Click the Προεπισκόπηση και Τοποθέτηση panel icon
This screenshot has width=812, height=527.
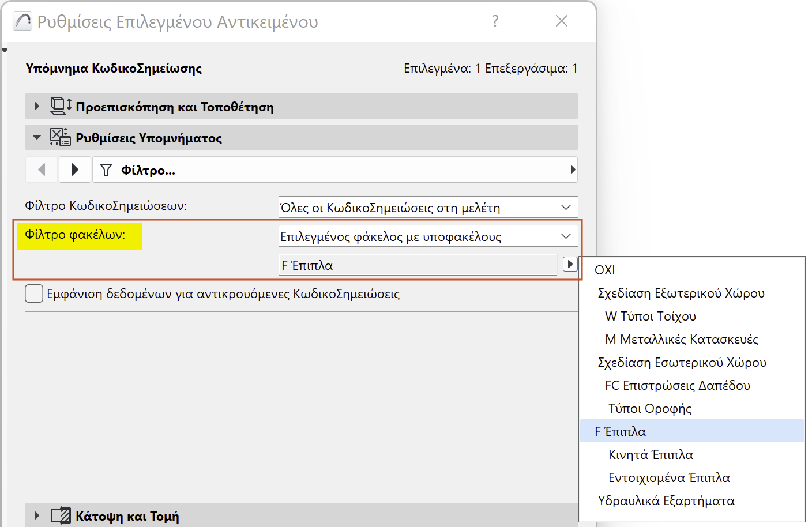point(61,106)
